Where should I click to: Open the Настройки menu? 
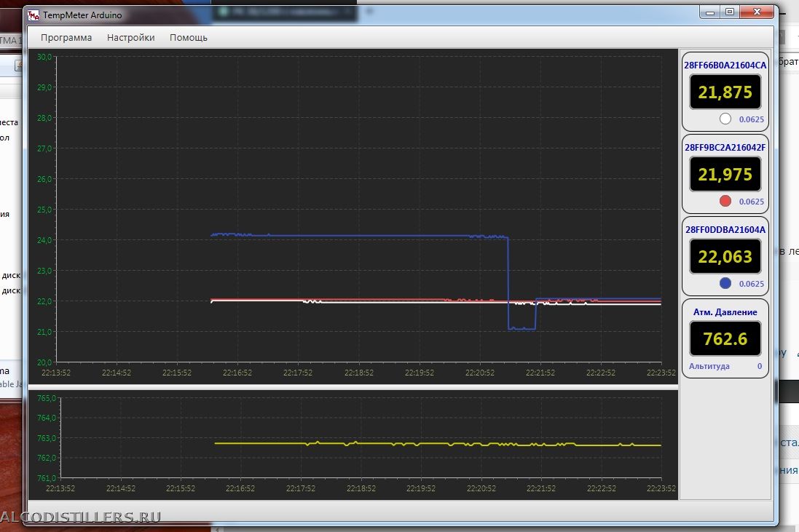[131, 37]
